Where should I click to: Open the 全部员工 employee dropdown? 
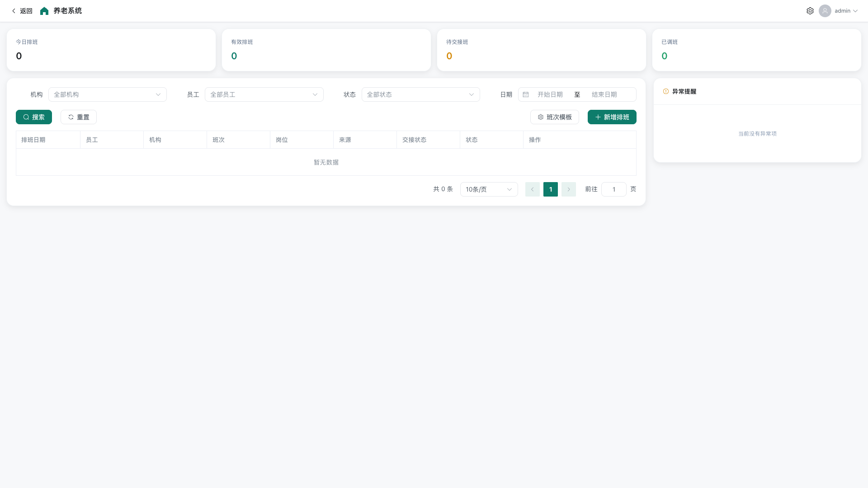click(264, 94)
